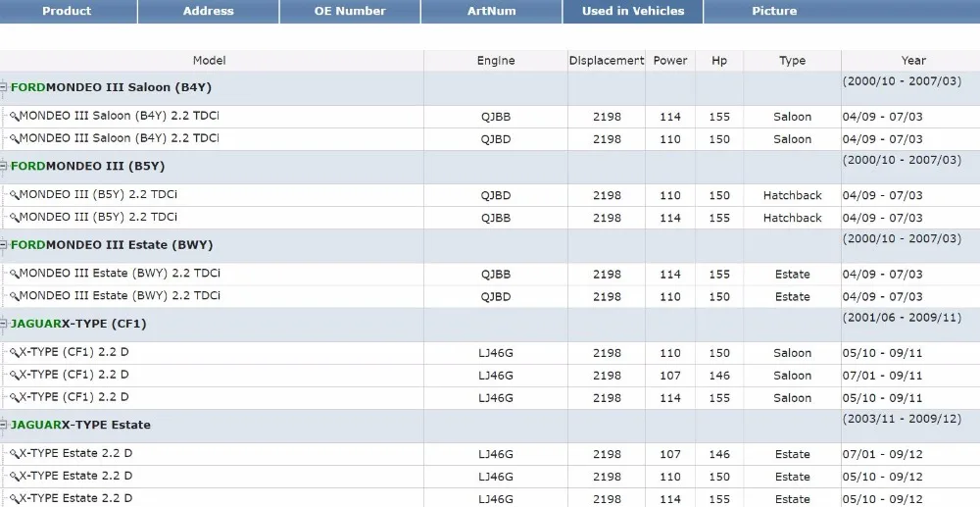This screenshot has width=980, height=507.
Task: Select model text of Mondeo Estate QJBD row
Action: [x=120, y=296]
